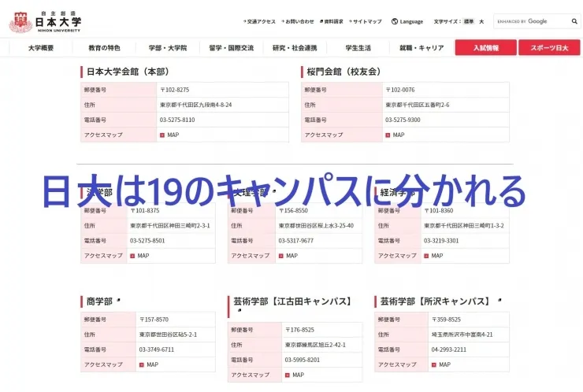Image resolution: width=583 pixels, height=392 pixels.
Task: Open MAP icon for 芸術学部 所沢キャンパス
Action: point(434,365)
